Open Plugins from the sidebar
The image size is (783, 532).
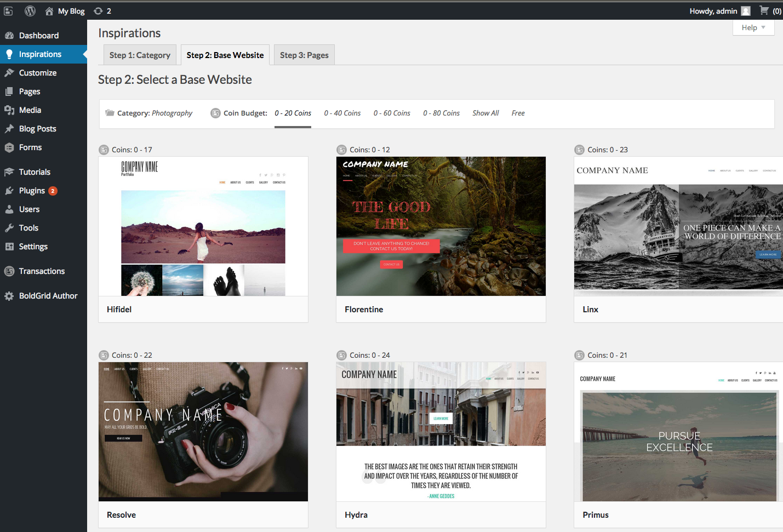tap(32, 191)
